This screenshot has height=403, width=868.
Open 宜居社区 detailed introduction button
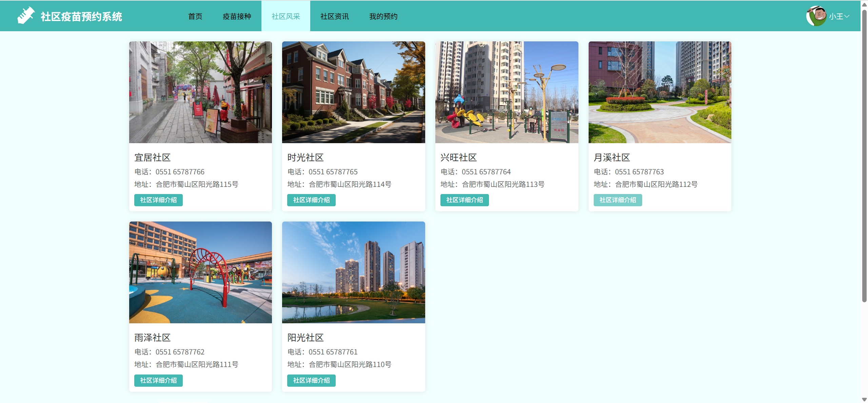click(158, 200)
